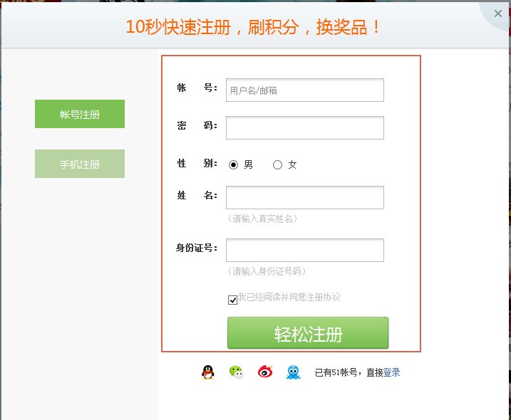Select the 女 (female) radio button
The height and width of the screenshot is (420, 511).
(x=277, y=164)
